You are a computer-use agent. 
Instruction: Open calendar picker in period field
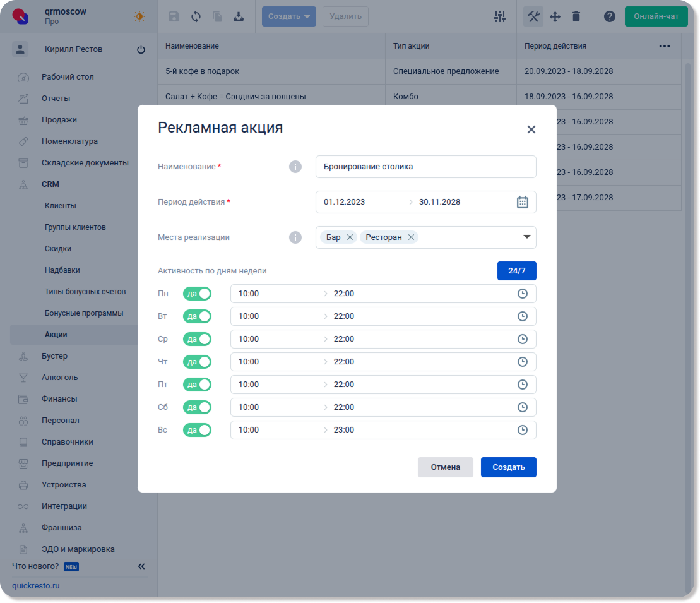click(x=522, y=202)
